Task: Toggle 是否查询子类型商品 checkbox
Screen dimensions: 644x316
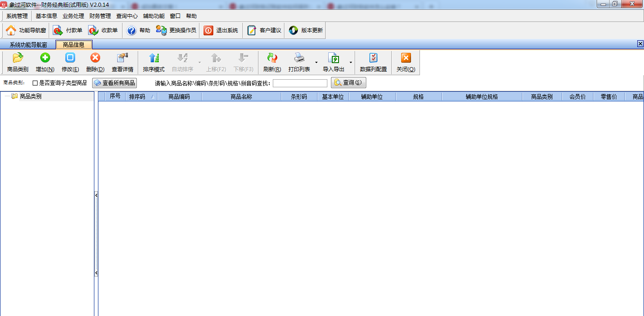Action: pos(35,83)
